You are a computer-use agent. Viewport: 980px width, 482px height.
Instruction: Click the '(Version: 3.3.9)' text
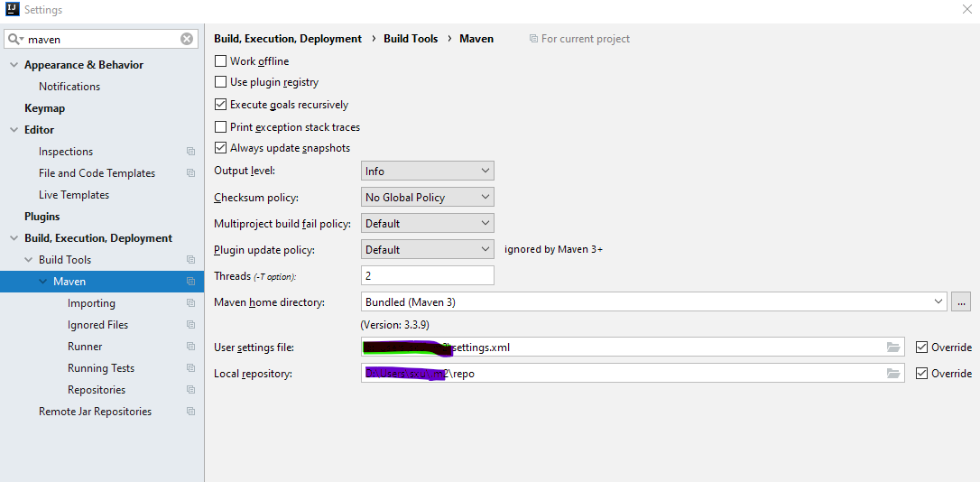395,325
